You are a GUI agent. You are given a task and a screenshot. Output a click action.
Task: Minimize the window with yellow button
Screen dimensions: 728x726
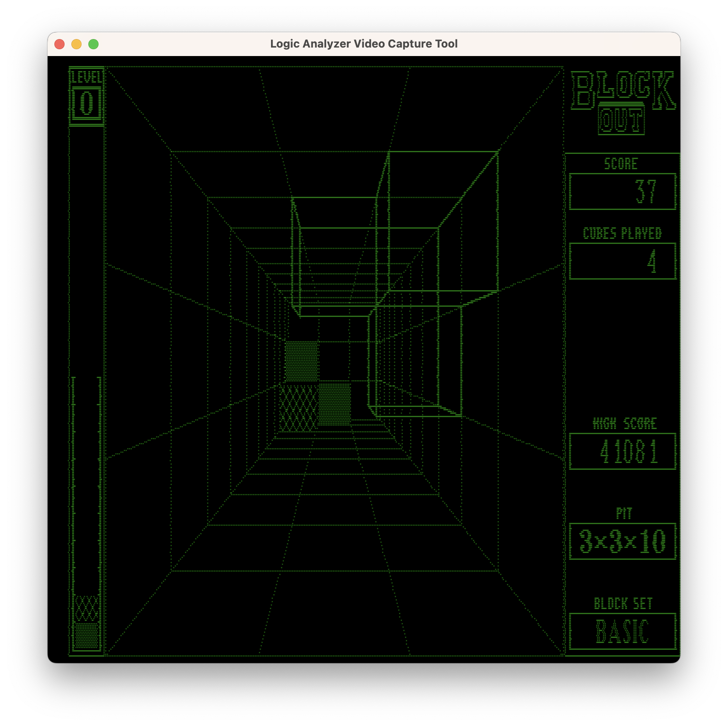tap(76, 44)
